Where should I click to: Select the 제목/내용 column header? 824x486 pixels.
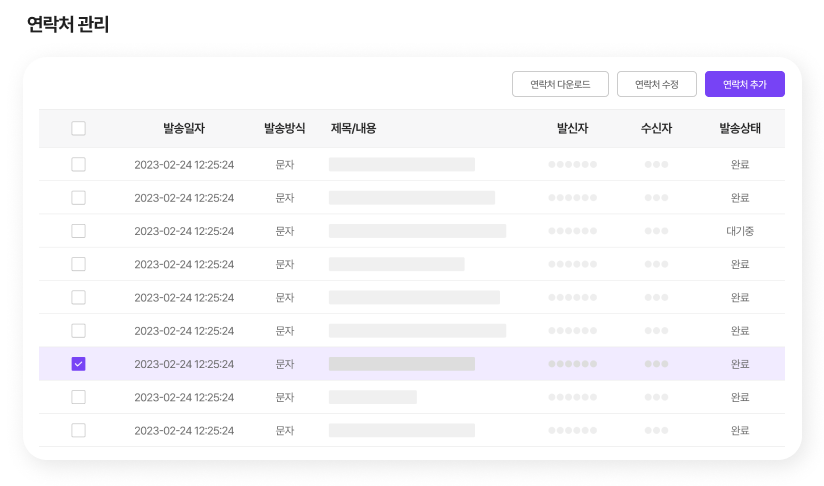coord(353,128)
